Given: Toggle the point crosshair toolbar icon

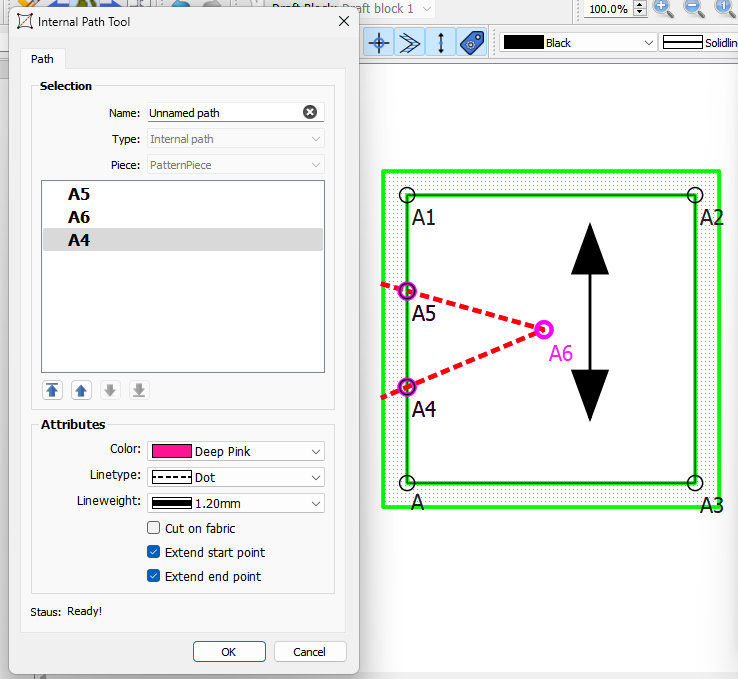Looking at the screenshot, I should point(378,43).
